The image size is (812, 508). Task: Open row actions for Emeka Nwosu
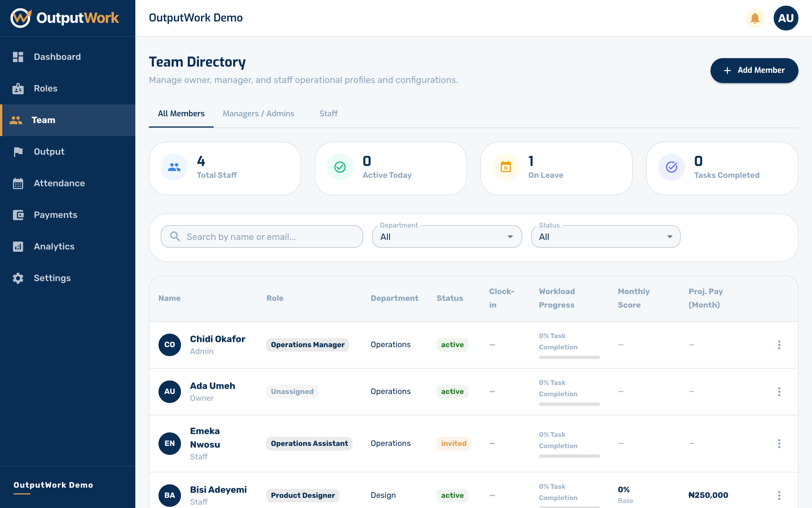click(779, 443)
